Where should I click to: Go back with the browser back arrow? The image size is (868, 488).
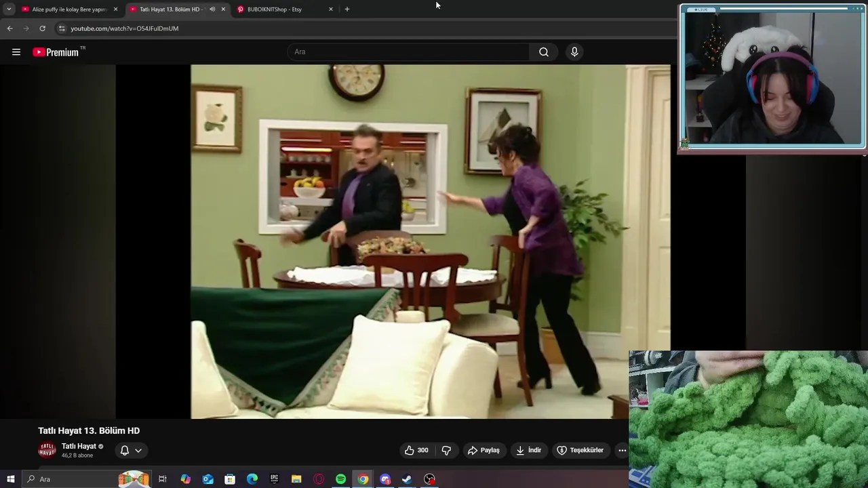(x=9, y=28)
